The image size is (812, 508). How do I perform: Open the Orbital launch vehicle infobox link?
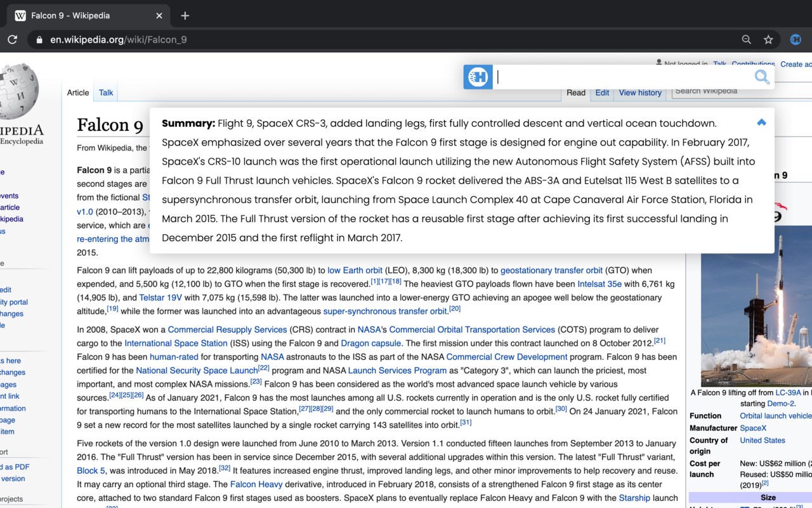click(x=775, y=416)
